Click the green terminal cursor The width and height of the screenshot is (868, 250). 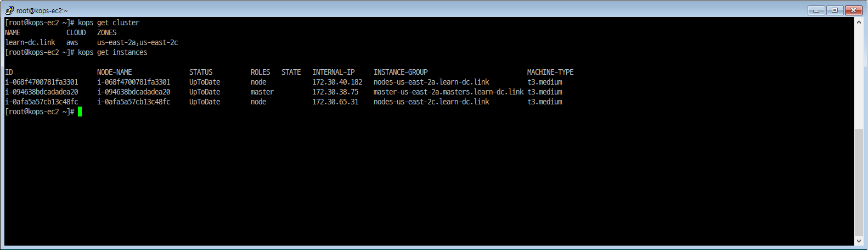pos(80,112)
